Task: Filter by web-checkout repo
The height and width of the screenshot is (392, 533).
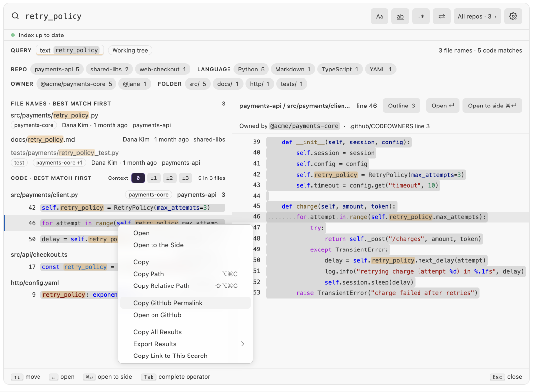Action: point(162,69)
